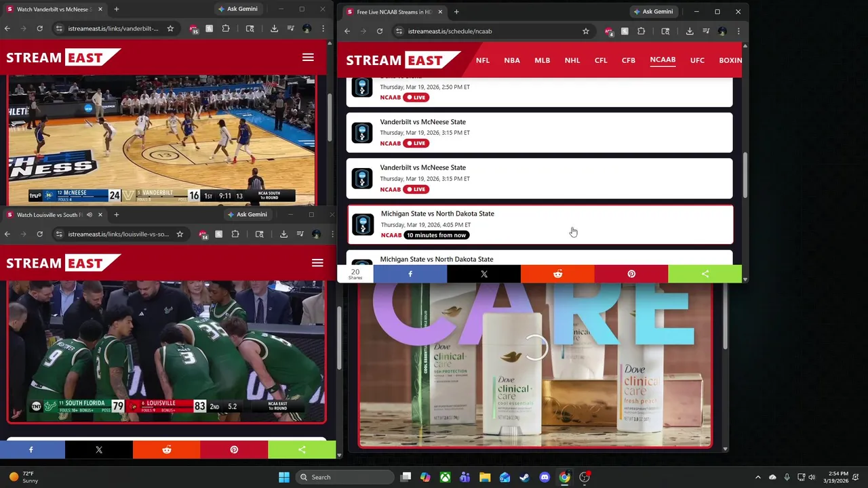
Task: Open the MLB schedule menu item
Action: [542, 60]
